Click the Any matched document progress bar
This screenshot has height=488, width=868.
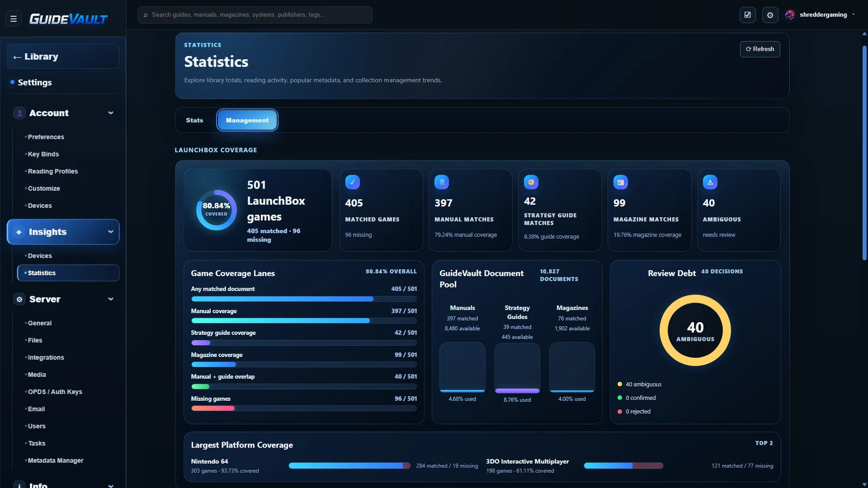[x=304, y=299]
